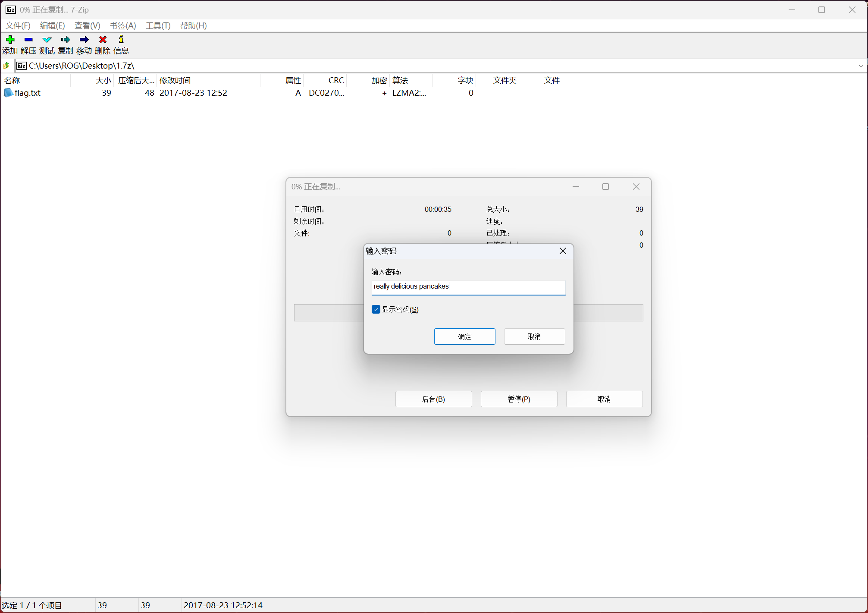868x613 pixels.
Task: Confirm password with the 确定 button
Action: click(x=464, y=336)
